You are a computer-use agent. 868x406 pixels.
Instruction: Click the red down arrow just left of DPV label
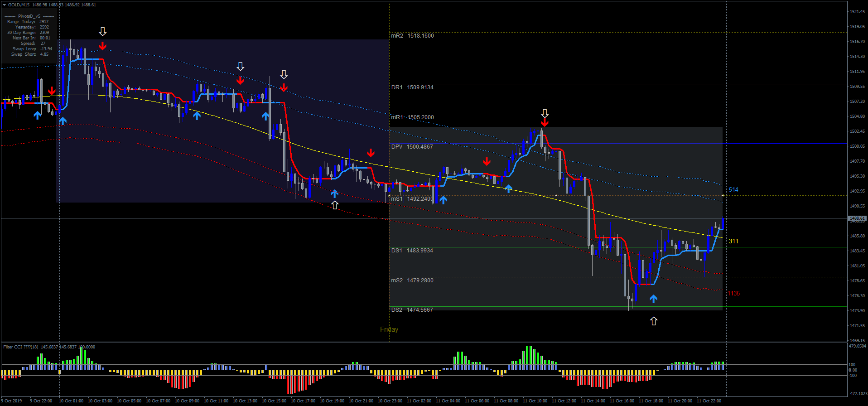[371, 153]
